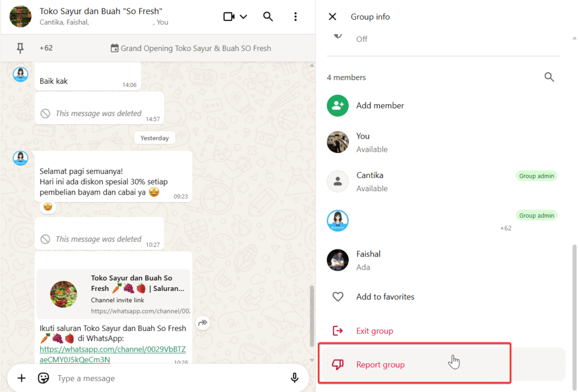
Task: Click the Add member button
Action: tap(380, 105)
